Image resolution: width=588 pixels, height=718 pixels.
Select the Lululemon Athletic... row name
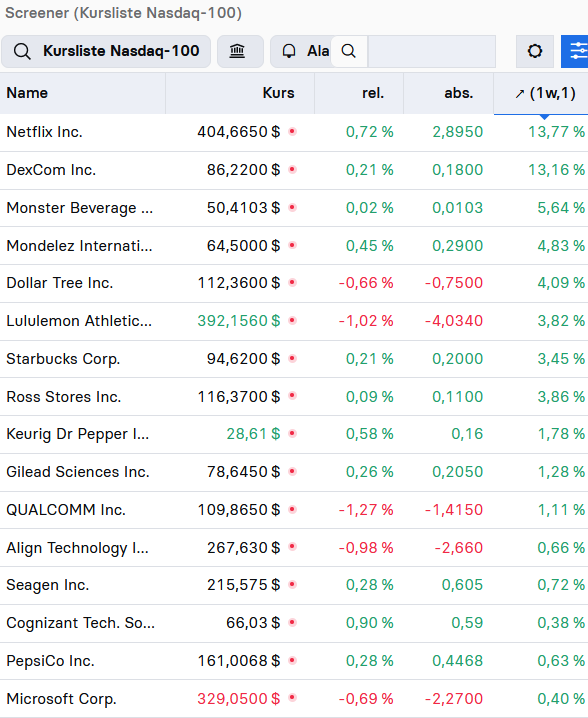(x=79, y=321)
